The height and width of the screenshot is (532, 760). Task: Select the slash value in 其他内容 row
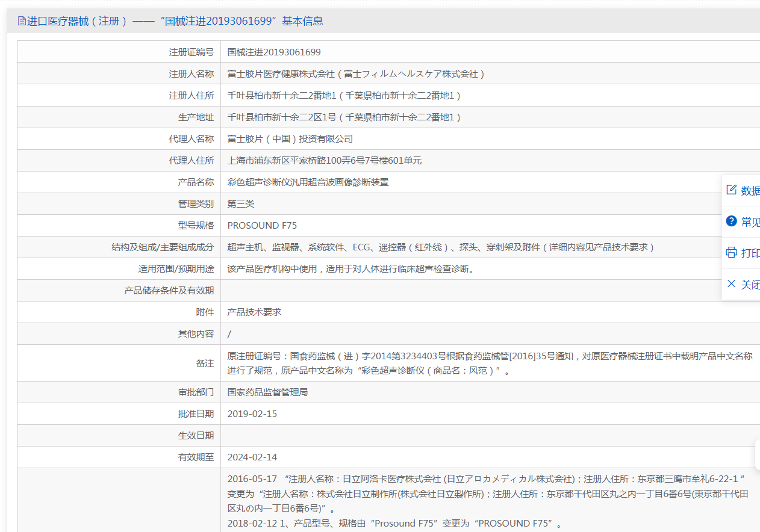229,334
